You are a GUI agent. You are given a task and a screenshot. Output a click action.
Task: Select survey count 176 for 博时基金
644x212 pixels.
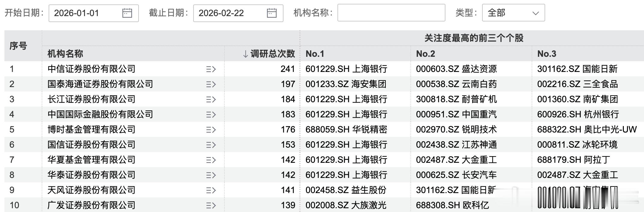click(x=288, y=130)
